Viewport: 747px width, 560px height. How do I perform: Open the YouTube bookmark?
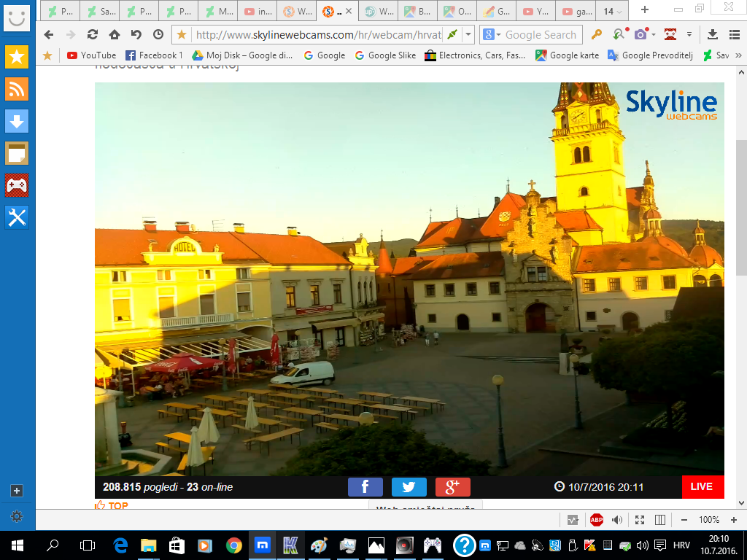(x=91, y=55)
